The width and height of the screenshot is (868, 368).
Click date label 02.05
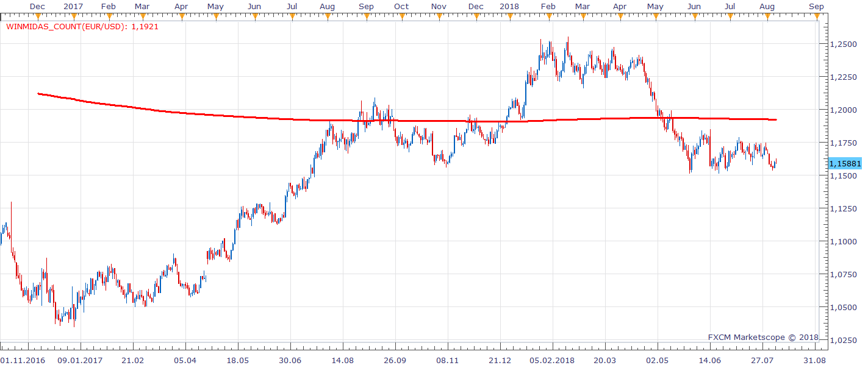tap(658, 361)
